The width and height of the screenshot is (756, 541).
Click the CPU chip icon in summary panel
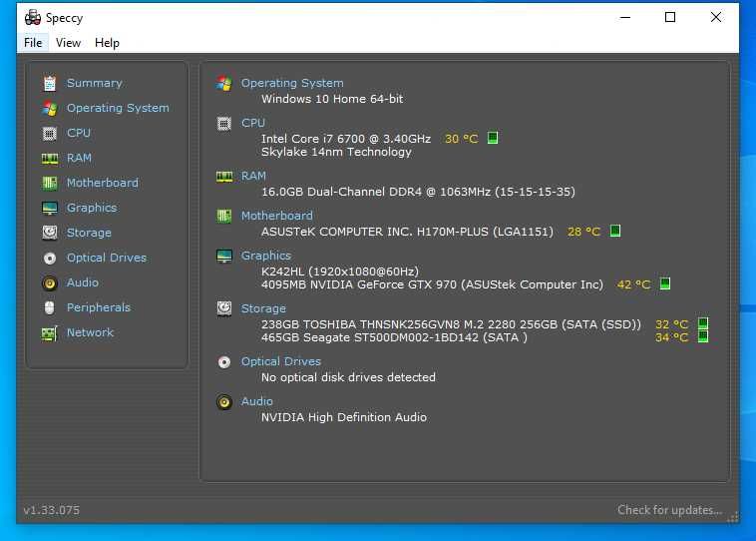[x=224, y=124]
